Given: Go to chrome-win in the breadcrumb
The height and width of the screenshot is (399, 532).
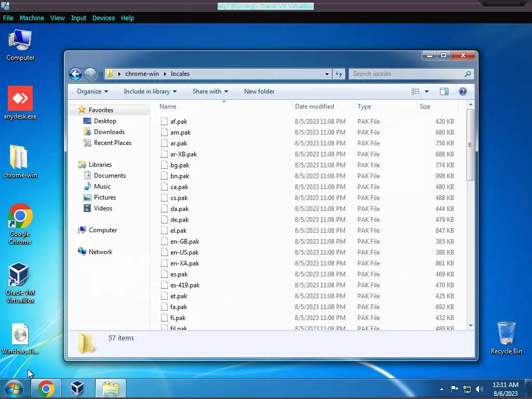Looking at the screenshot, I should (x=142, y=74).
